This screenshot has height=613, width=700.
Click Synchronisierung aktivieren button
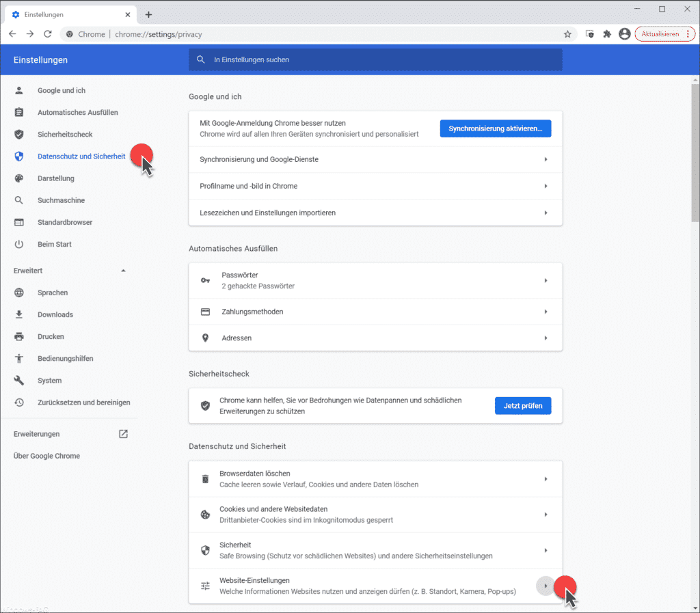pos(495,128)
